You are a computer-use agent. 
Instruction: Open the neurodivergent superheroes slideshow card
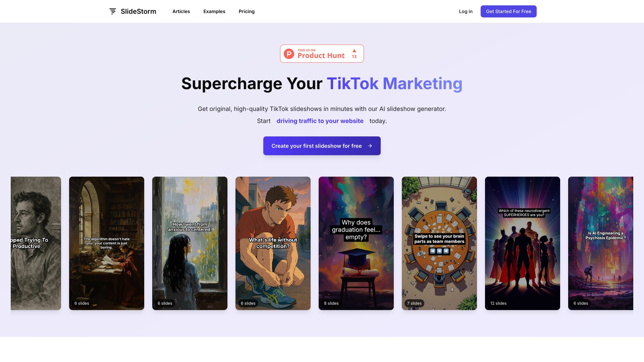click(x=523, y=243)
